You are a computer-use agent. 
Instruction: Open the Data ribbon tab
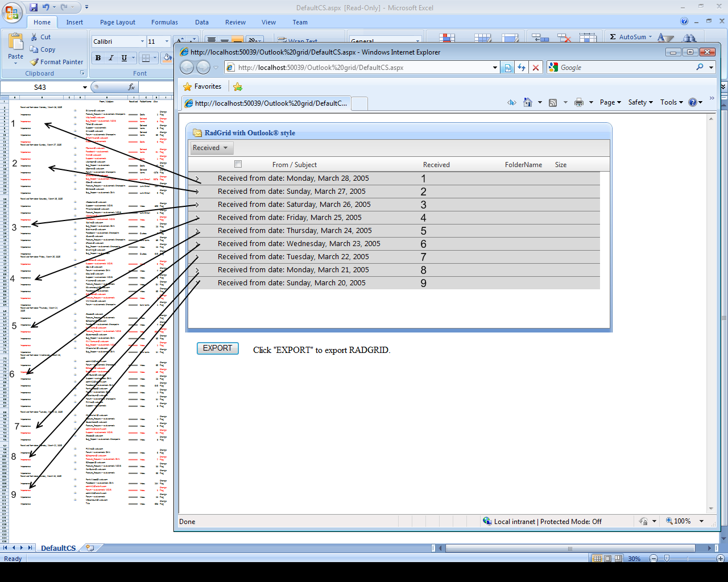click(202, 22)
